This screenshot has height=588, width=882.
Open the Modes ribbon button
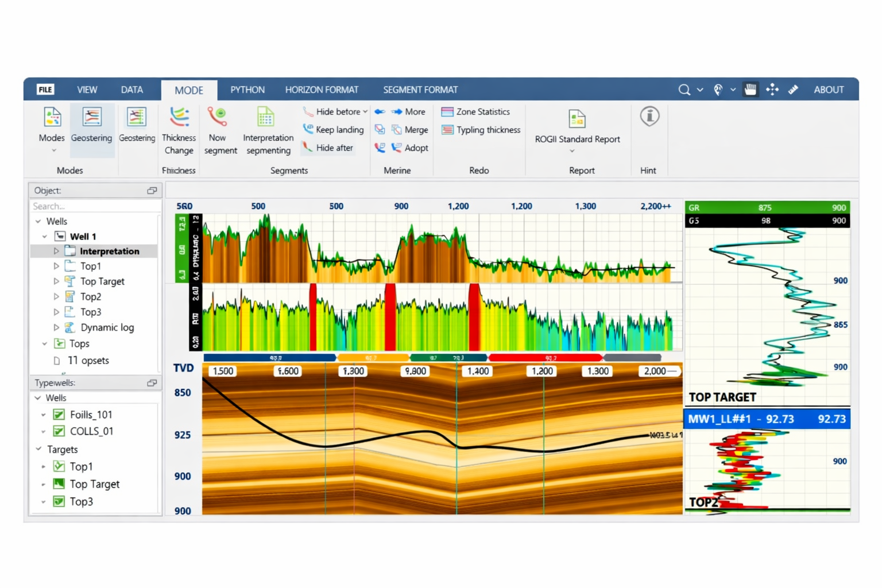pyautogui.click(x=52, y=130)
